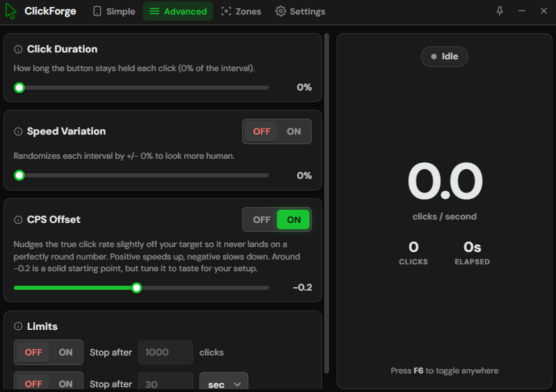Set Speed Variation to OFF

pyautogui.click(x=261, y=132)
